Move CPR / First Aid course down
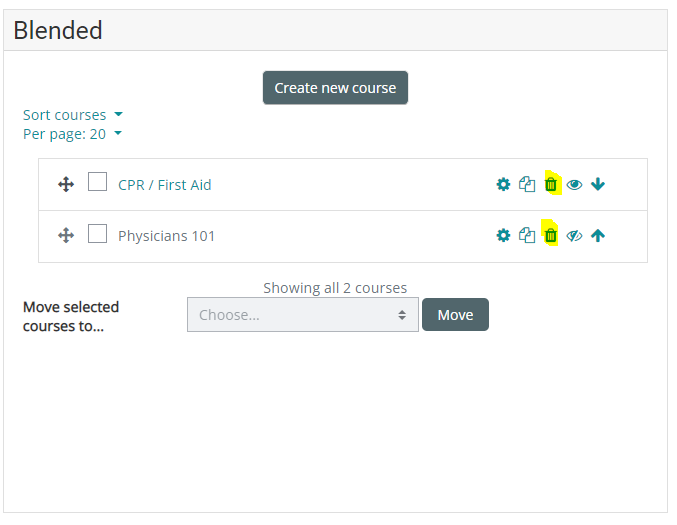This screenshot has height=525, width=677. tap(598, 185)
